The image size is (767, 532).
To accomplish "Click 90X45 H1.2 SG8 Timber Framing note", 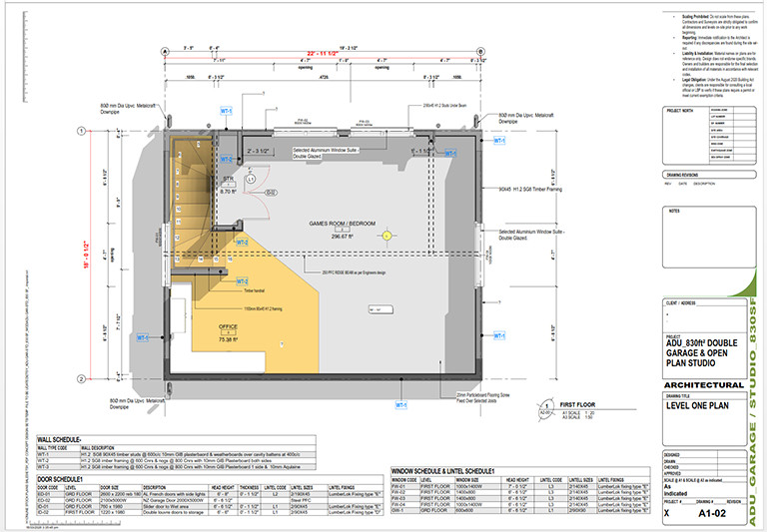I will pos(530,189).
